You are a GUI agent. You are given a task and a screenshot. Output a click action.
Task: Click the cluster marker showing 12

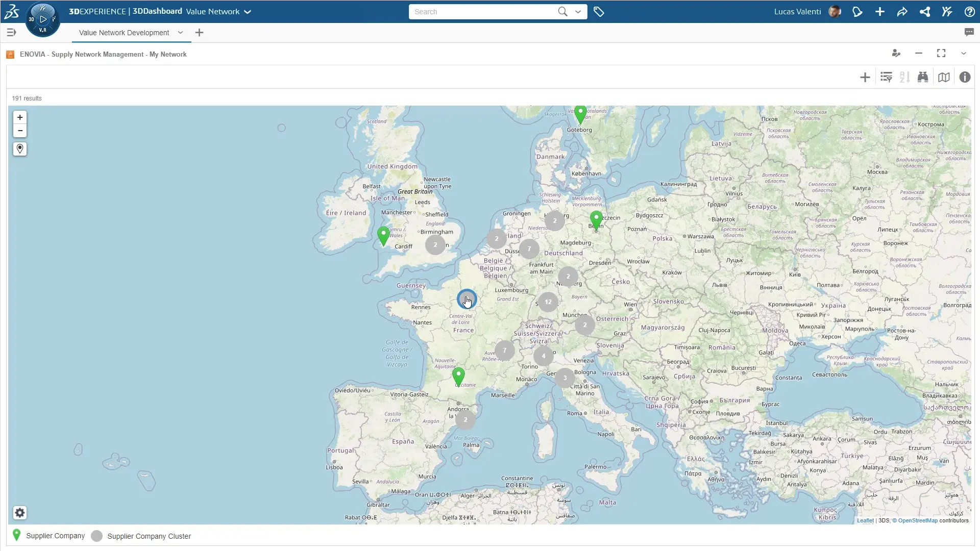pyautogui.click(x=548, y=302)
